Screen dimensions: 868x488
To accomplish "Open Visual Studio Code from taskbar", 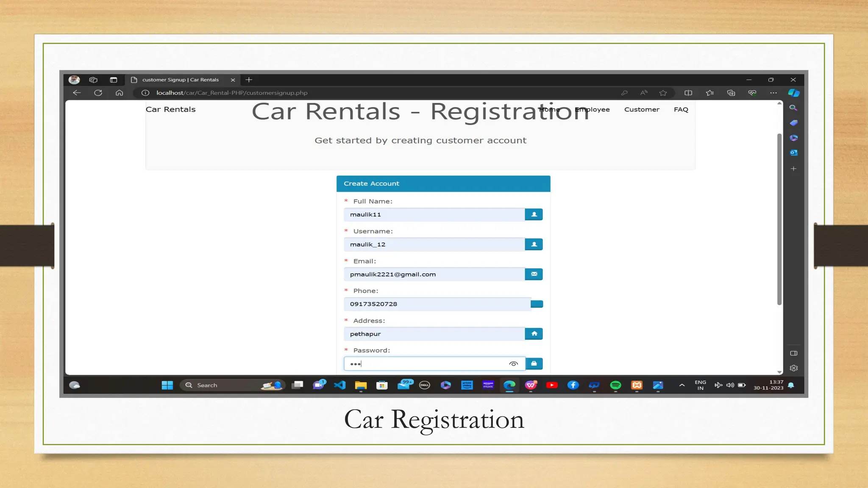I will [339, 385].
